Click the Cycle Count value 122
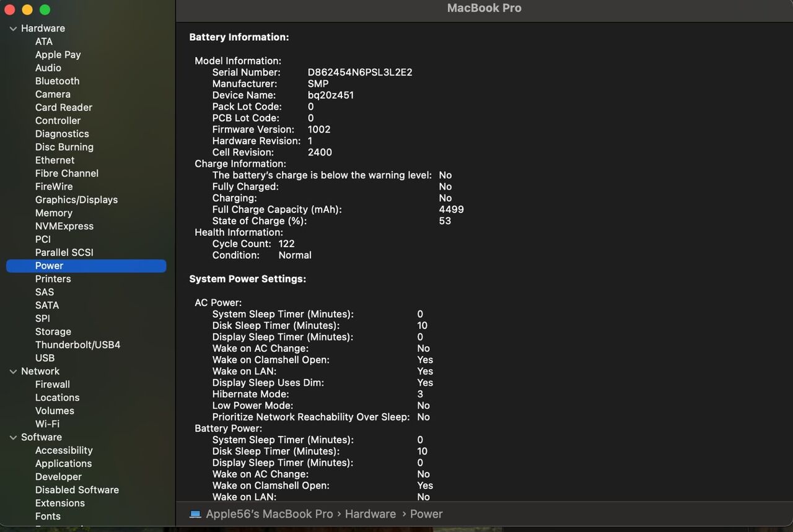Screen dimensions: 793x532 [x=286, y=244]
